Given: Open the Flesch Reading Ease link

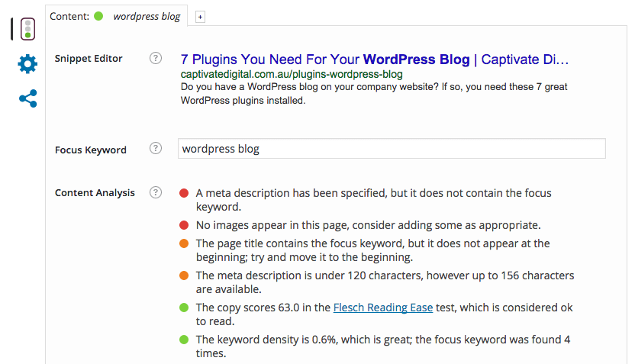Looking at the screenshot, I should click(383, 308).
